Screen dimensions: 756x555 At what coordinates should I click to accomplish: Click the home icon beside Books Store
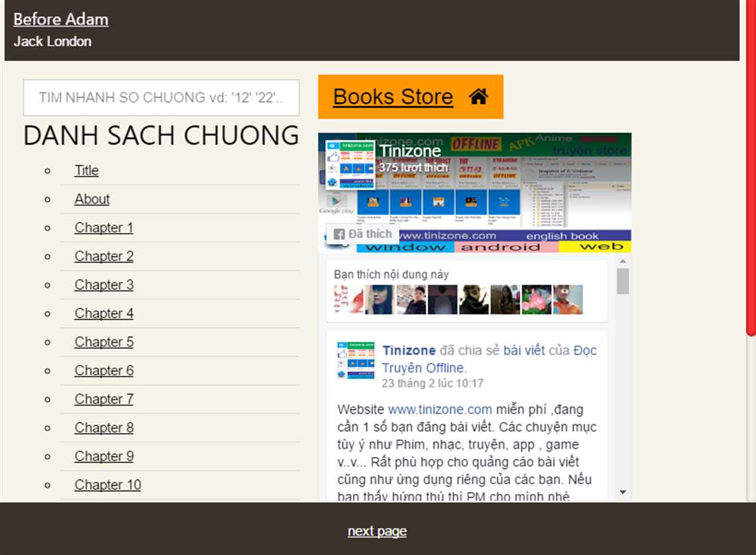pos(478,97)
